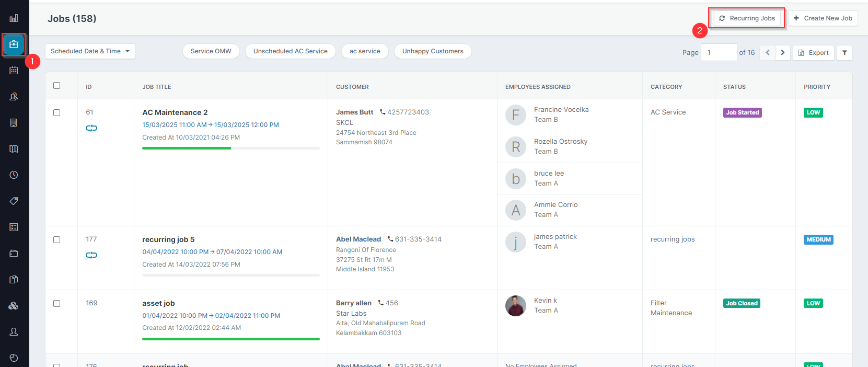Click the funnel filter icon
The width and height of the screenshot is (868, 367).
point(844,53)
